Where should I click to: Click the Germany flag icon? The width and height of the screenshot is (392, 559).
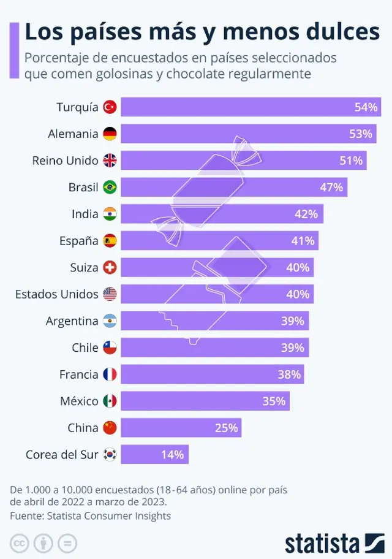click(110, 134)
